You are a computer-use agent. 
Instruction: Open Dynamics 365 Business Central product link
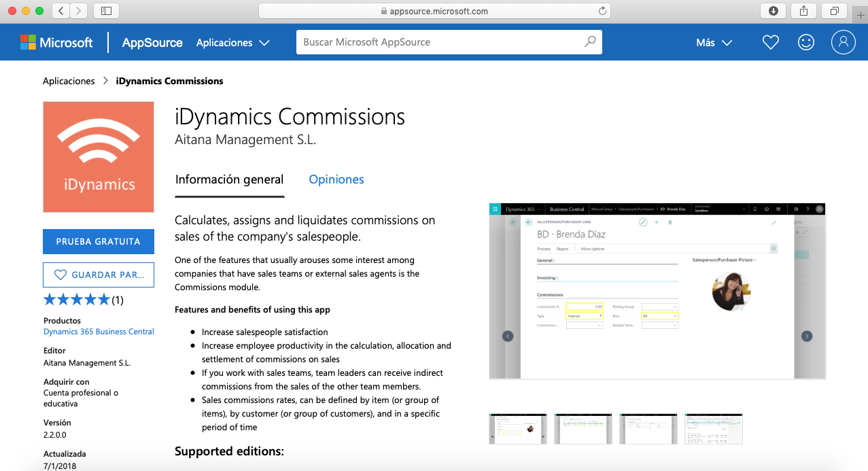tap(99, 332)
